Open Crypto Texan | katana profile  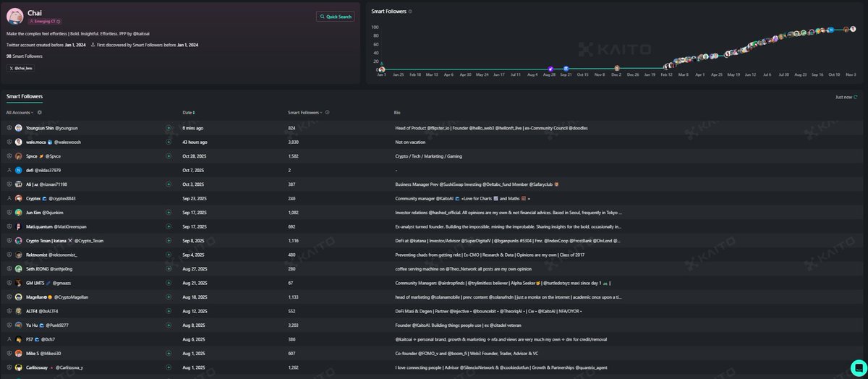pos(64,241)
